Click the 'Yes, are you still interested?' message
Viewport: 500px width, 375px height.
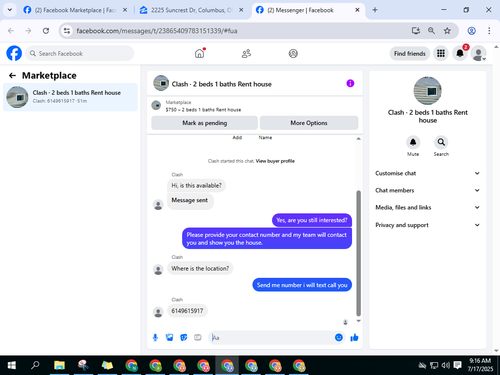click(312, 220)
